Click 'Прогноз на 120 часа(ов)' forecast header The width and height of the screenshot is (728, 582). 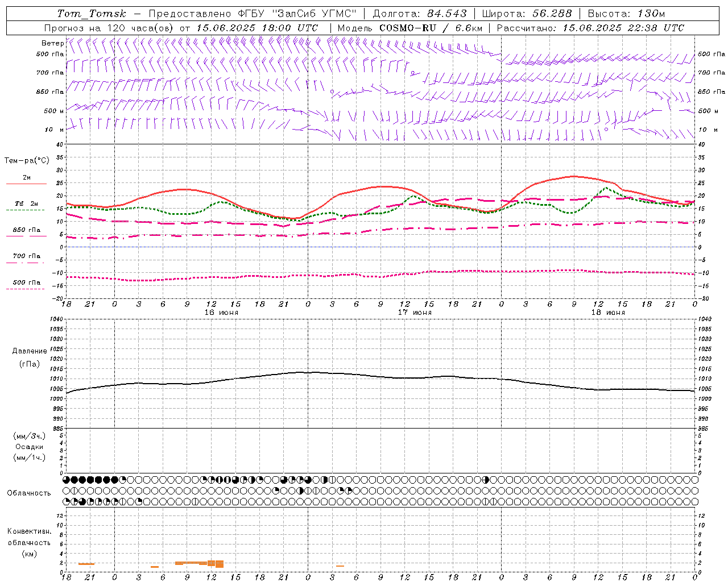110,28
